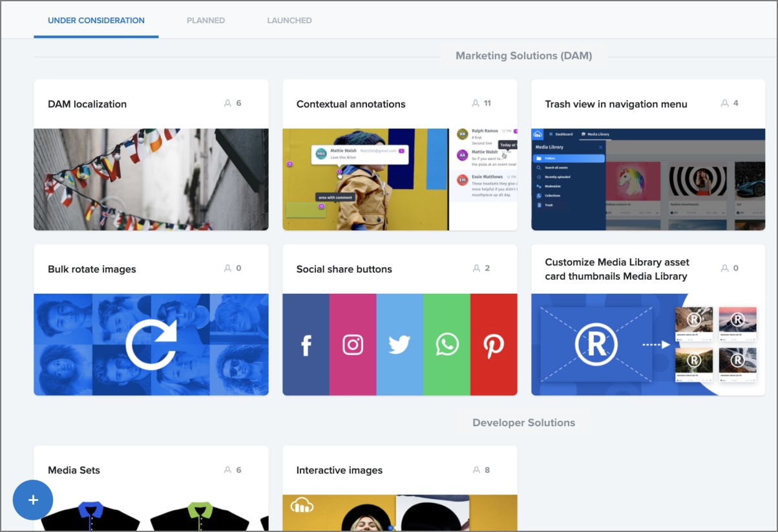The image size is (778, 532).
Task: Click the WhatsApp icon in Social share image
Action: coord(447,345)
